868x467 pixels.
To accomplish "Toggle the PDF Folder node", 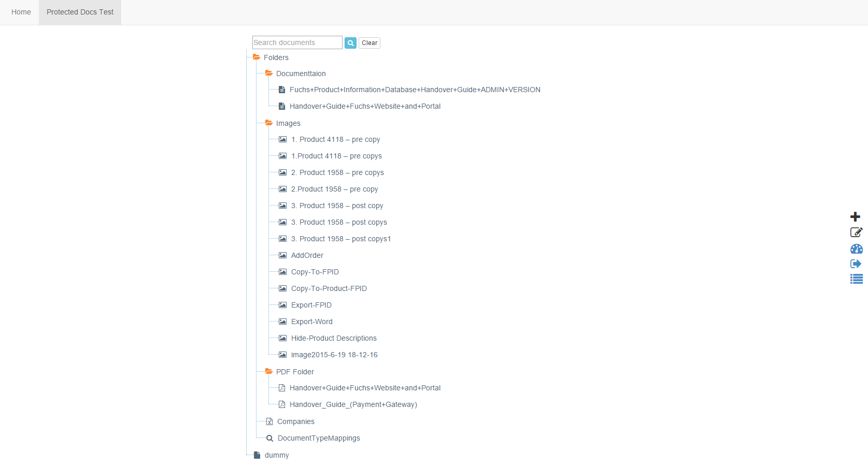I will 269,372.
